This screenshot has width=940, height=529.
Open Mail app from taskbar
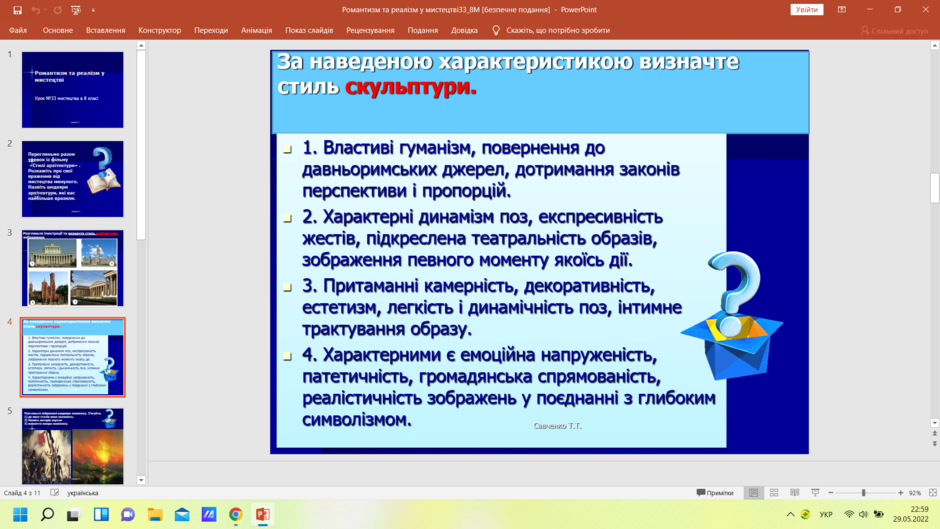coord(182,515)
